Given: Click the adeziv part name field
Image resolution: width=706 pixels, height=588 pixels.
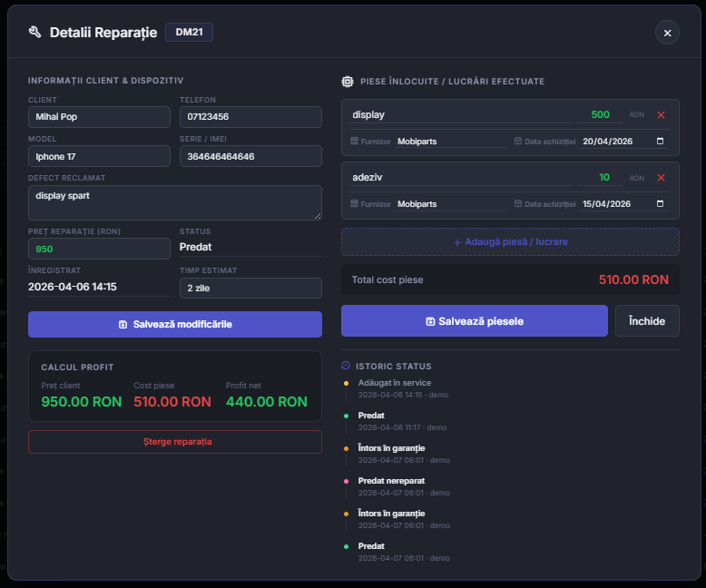Looking at the screenshot, I should click(461, 177).
